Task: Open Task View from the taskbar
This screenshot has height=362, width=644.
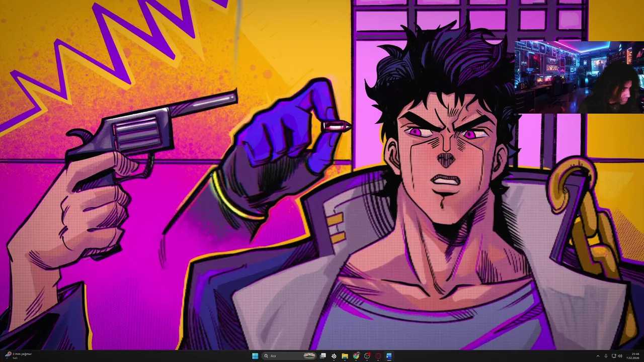Action: pyautogui.click(x=323, y=356)
